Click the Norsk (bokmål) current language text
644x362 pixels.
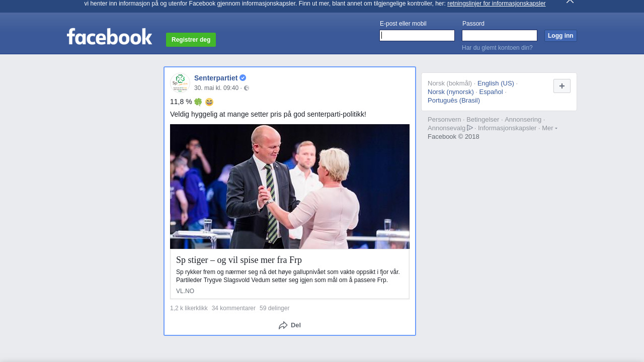click(x=450, y=83)
